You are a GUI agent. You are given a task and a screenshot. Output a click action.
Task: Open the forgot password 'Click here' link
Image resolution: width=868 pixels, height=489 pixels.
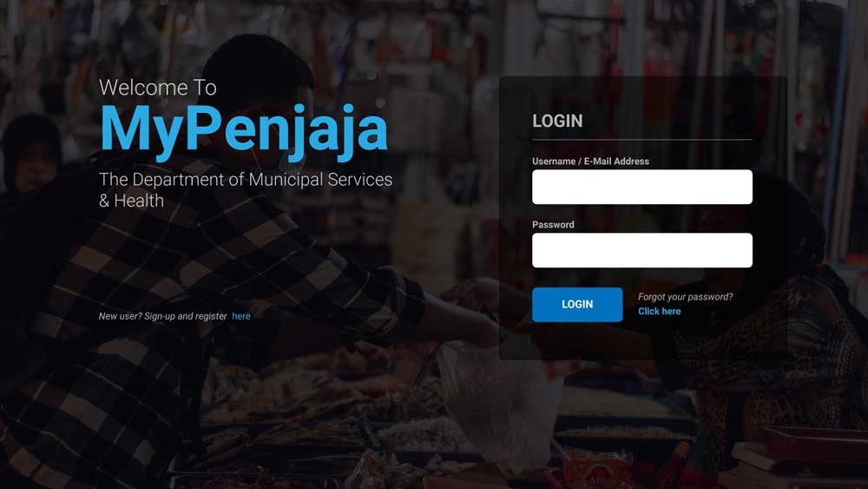[660, 311]
